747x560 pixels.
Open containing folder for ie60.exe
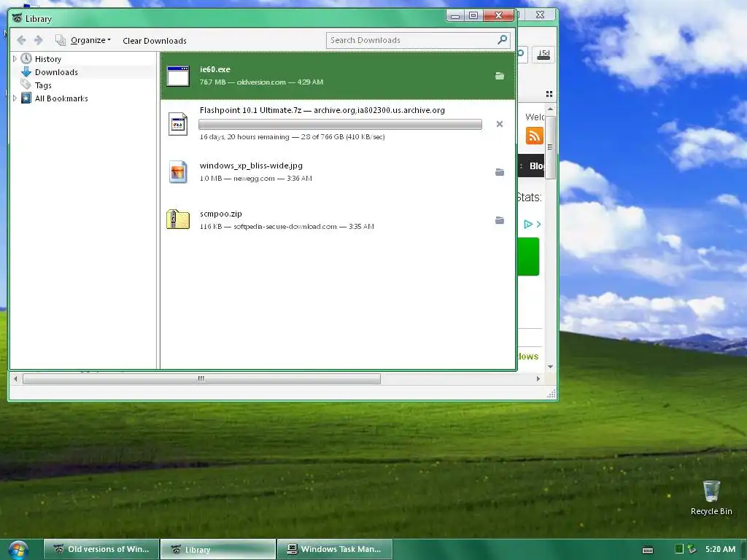(499, 76)
